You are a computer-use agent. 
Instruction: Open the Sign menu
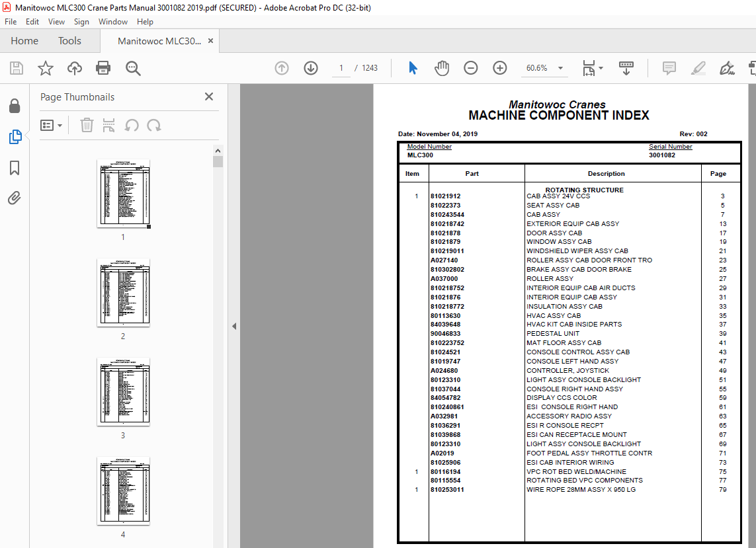click(81, 22)
